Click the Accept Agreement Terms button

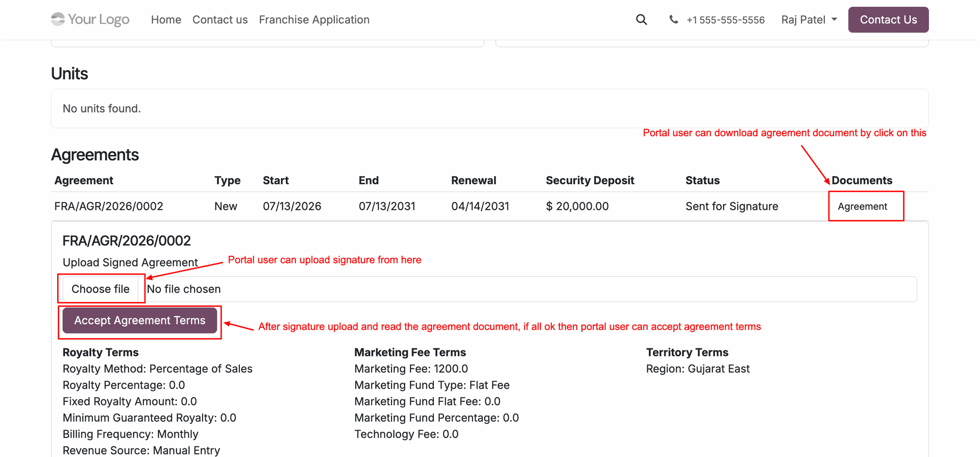pyautogui.click(x=140, y=321)
